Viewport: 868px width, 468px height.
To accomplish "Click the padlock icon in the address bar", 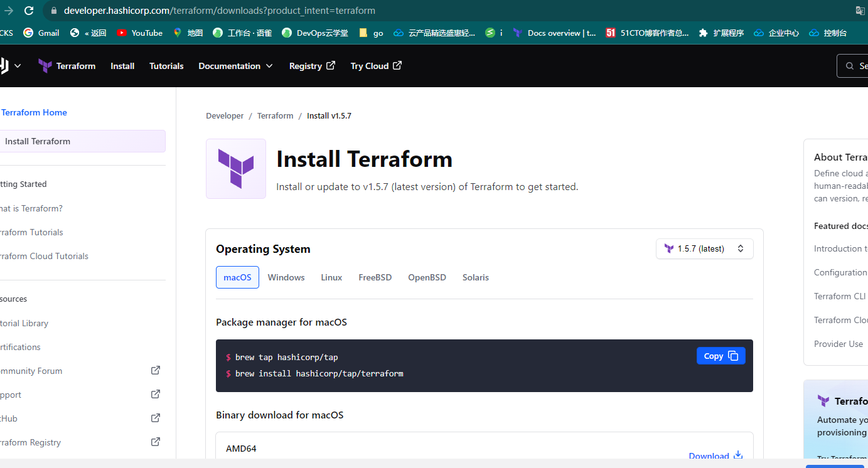I will (x=54, y=10).
